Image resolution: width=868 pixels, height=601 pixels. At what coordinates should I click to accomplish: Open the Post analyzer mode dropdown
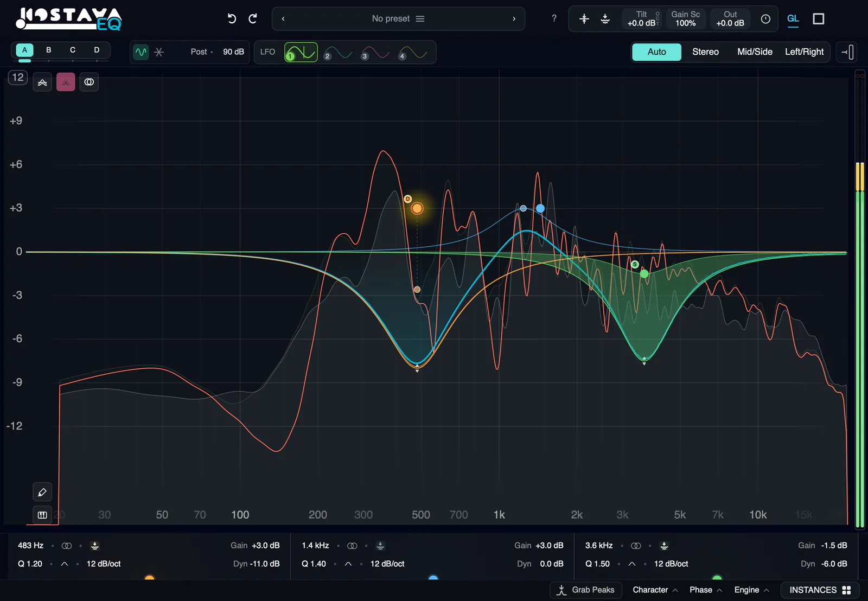click(201, 52)
